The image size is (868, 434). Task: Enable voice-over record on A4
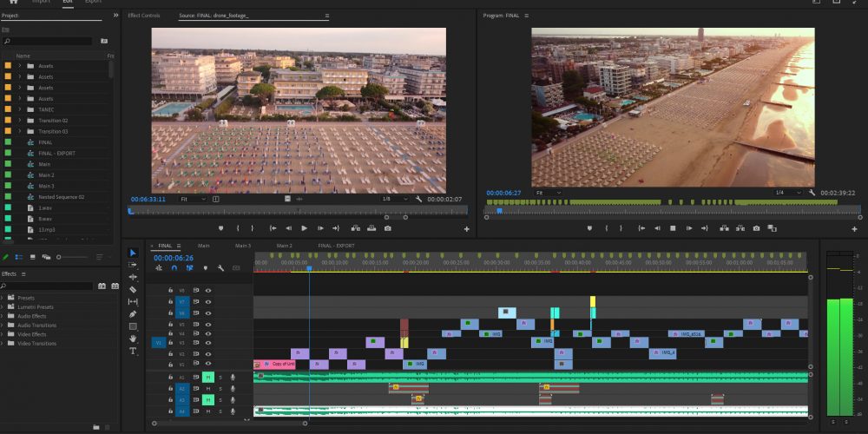click(x=233, y=411)
